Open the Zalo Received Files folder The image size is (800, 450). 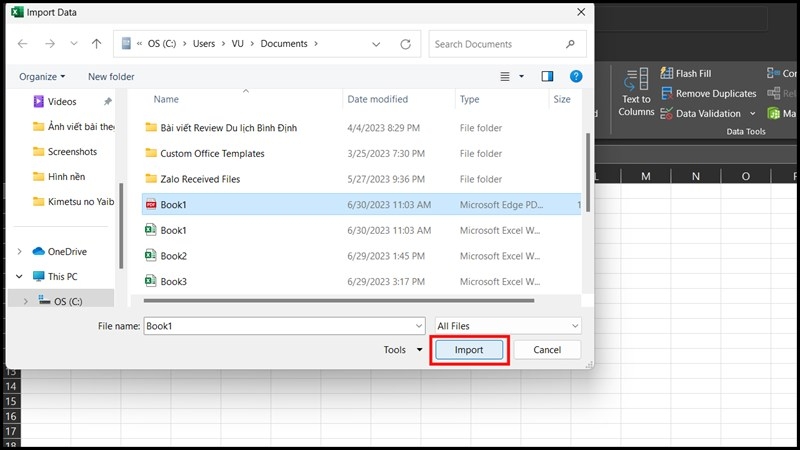[200, 179]
